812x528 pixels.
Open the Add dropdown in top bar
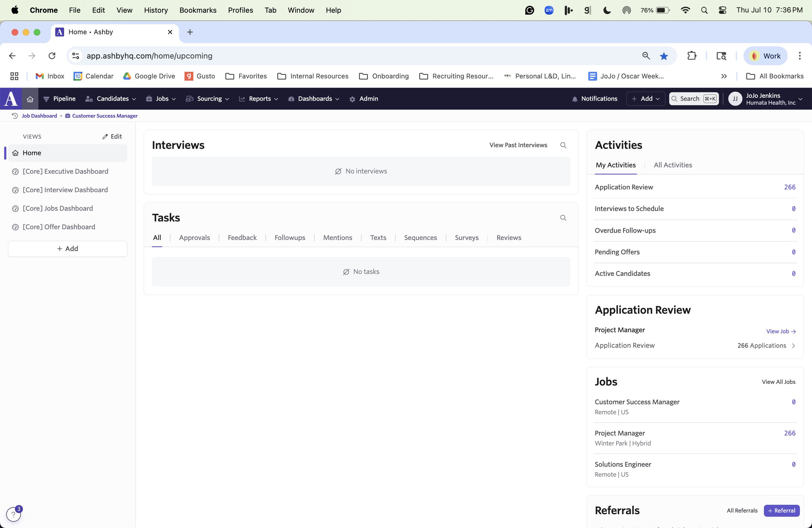click(x=645, y=99)
